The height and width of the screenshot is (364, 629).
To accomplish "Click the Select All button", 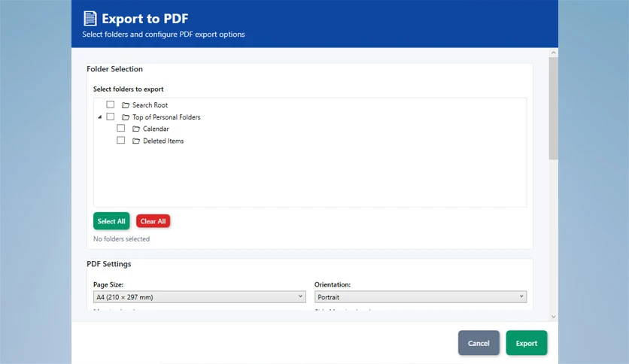I will coord(111,221).
